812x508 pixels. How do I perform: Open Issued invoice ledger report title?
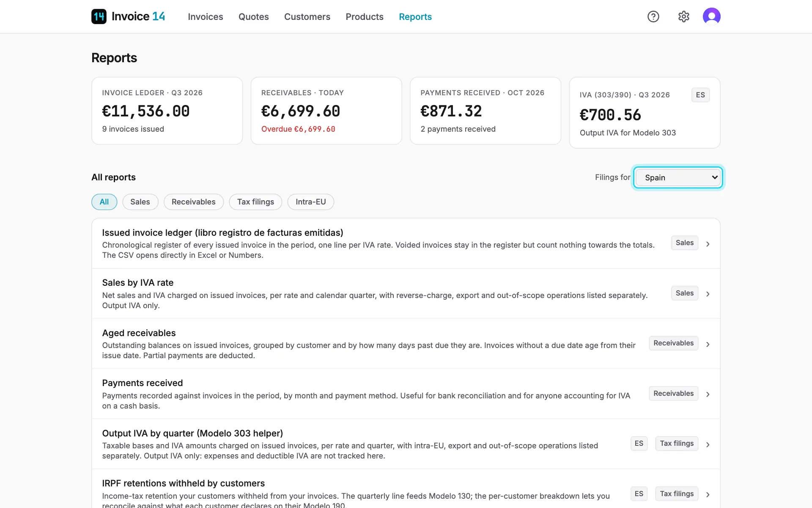pos(222,232)
